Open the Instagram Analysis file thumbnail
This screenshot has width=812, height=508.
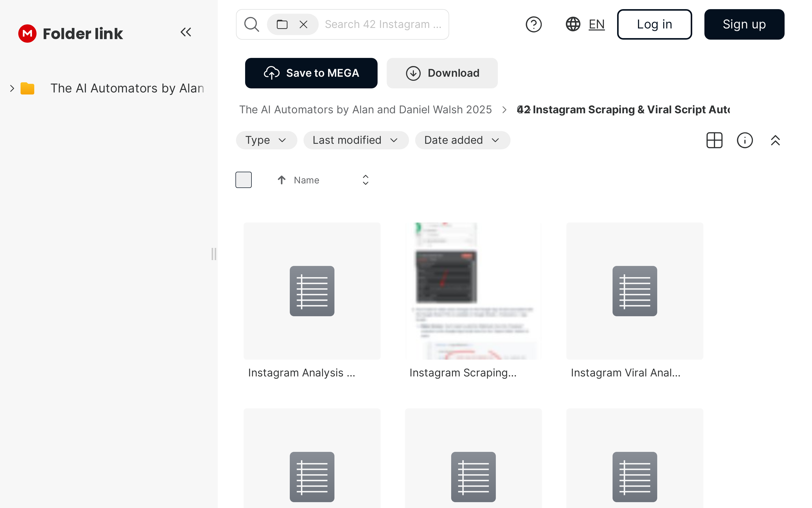[312, 291]
